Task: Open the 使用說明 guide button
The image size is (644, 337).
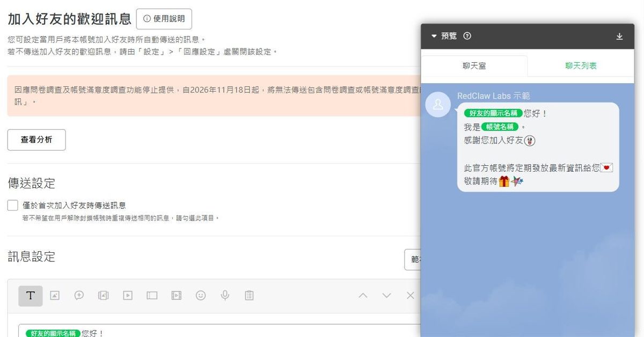Action: pyautogui.click(x=164, y=19)
